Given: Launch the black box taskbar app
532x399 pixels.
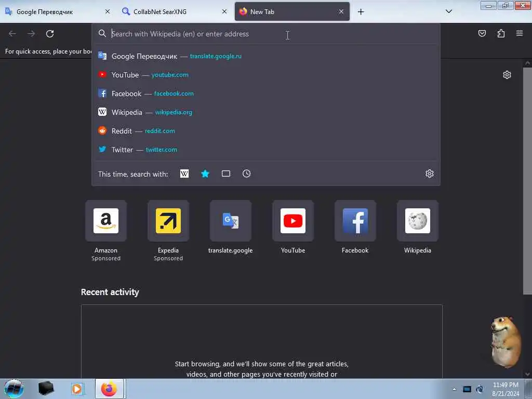Looking at the screenshot, I should coord(46,389).
